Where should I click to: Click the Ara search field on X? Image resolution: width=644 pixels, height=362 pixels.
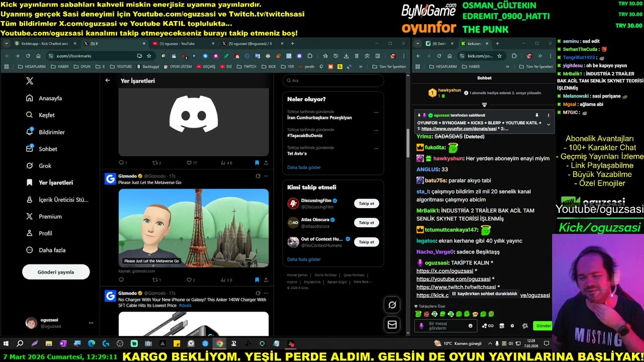click(333, 80)
